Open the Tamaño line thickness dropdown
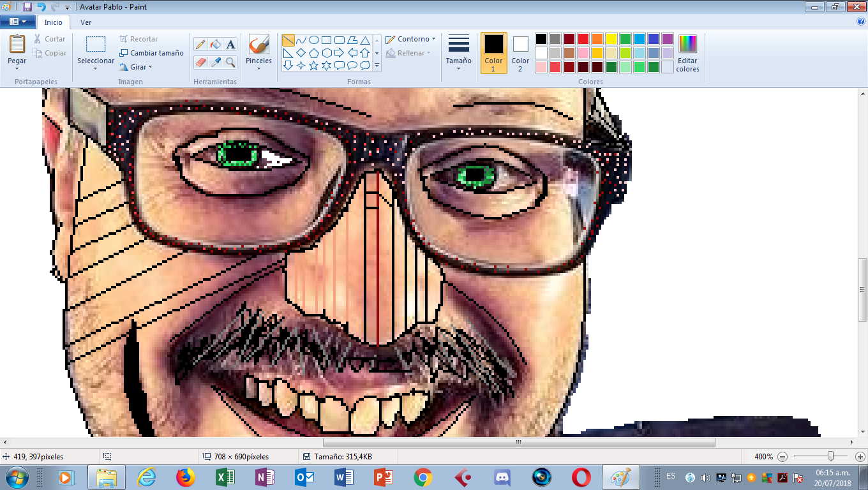868x490 pixels. click(x=458, y=53)
